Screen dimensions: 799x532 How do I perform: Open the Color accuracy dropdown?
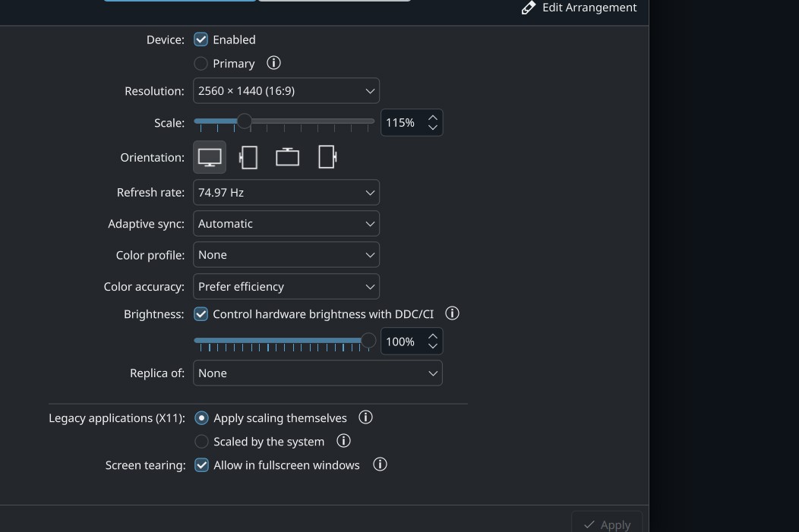(286, 286)
